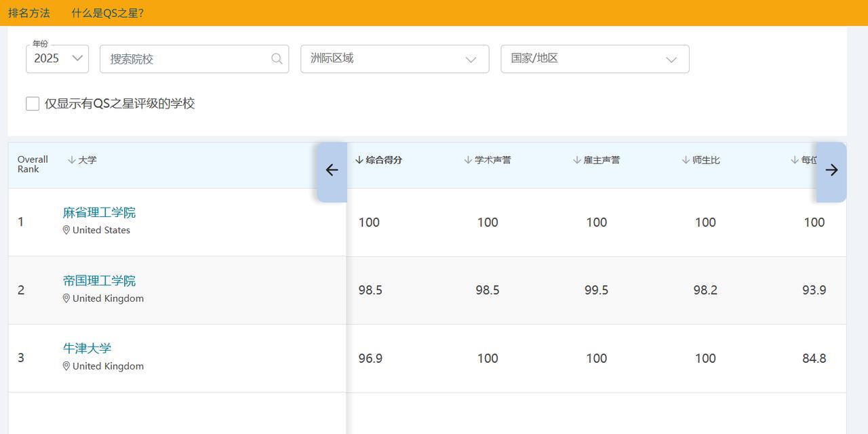868x434 pixels.
Task: Open the 年份 2025 dropdown
Action: tap(58, 59)
